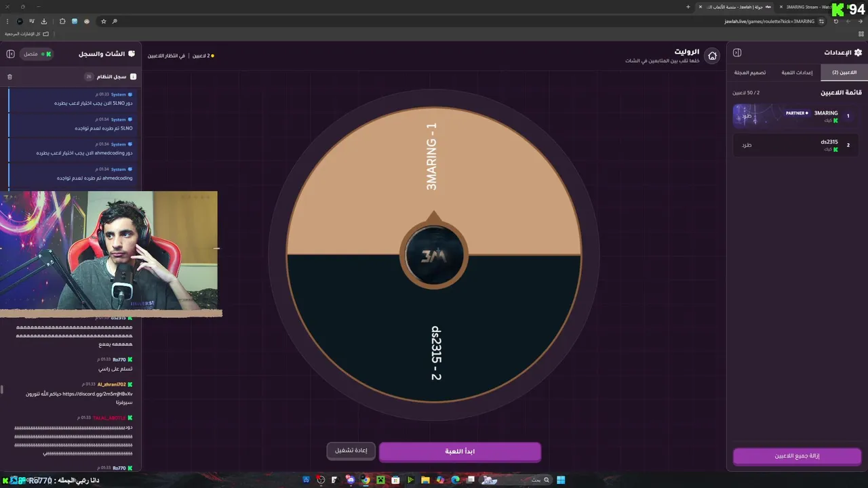The width and height of the screenshot is (868, 488).
Task: Click the jawlah.live address bar URL
Action: [x=769, y=21]
